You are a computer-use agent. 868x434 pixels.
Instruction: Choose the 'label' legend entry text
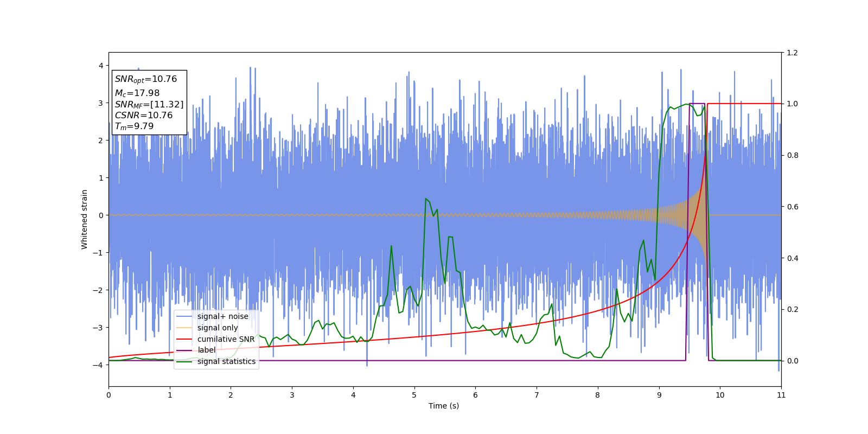coord(207,350)
